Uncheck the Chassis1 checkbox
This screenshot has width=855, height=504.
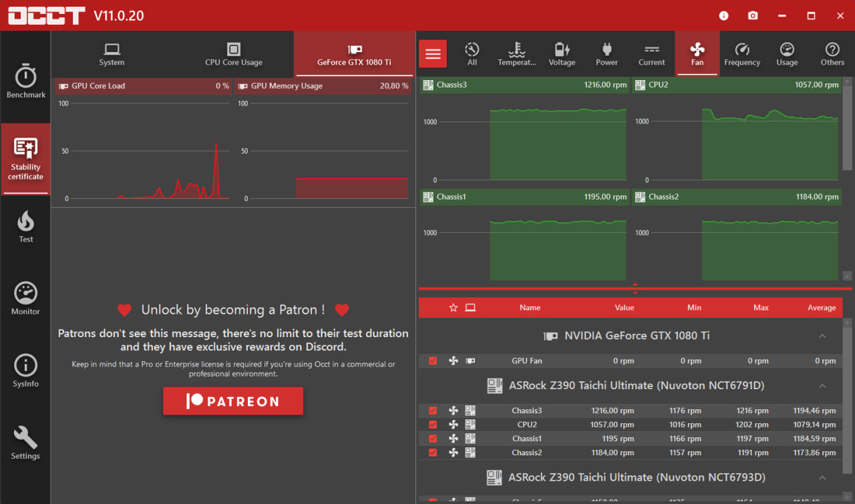pos(433,439)
